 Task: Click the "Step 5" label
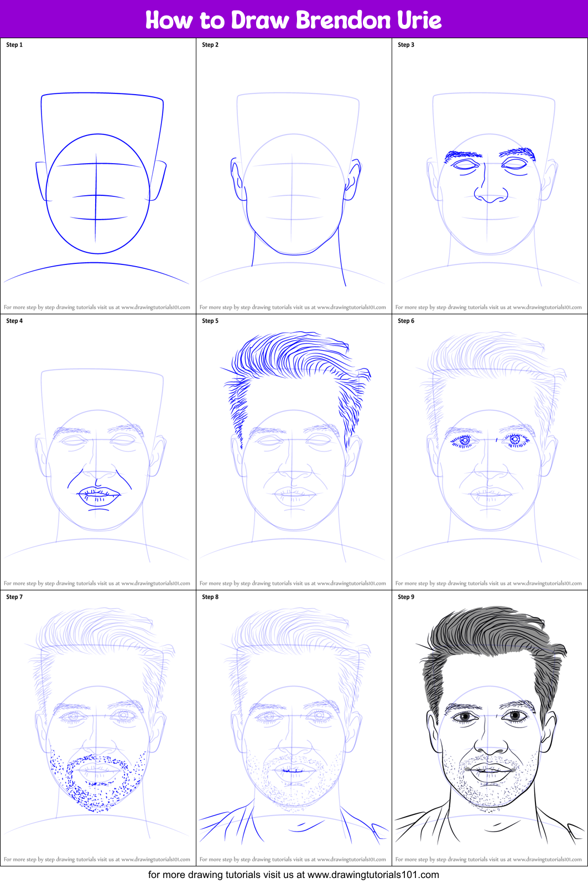(210, 321)
